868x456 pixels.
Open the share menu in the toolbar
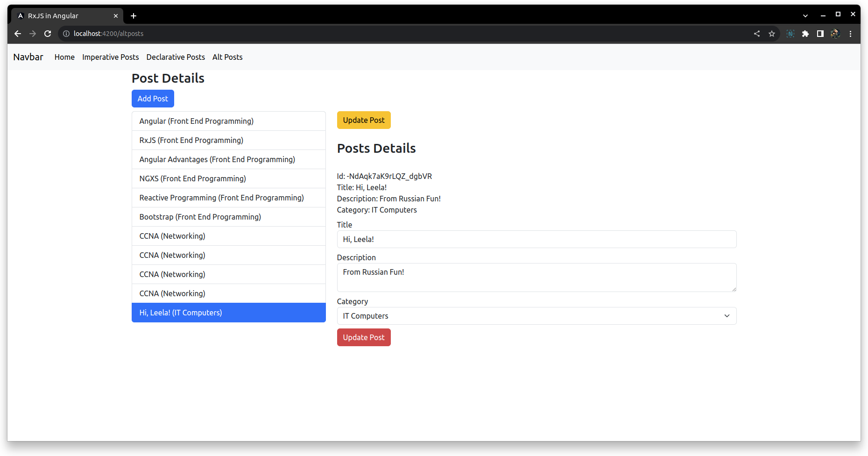[756, 34]
